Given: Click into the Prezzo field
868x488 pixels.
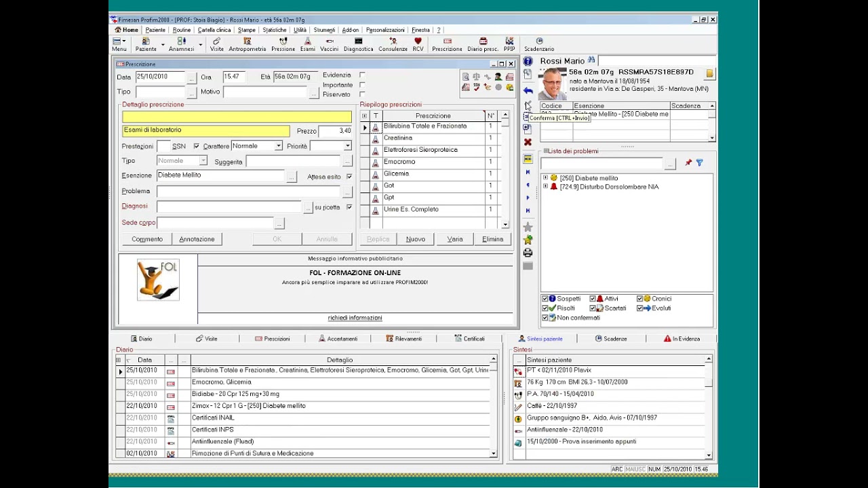Looking at the screenshot, I should coord(335,131).
